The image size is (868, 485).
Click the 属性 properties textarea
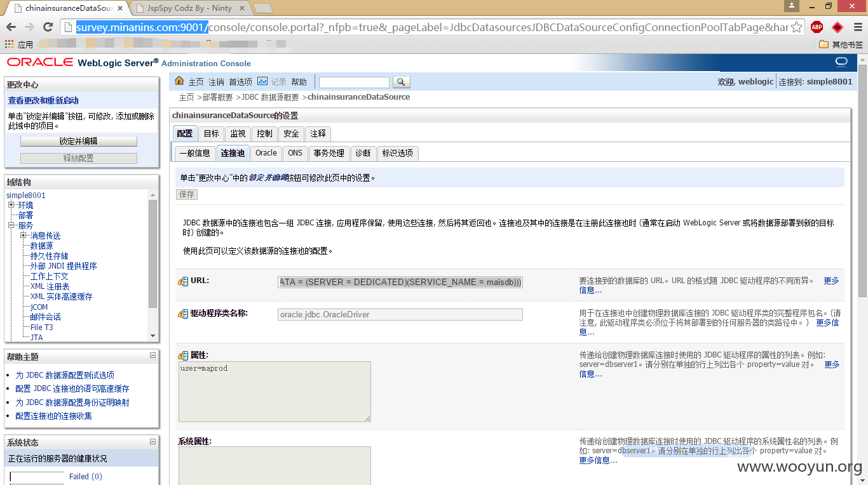pos(275,392)
